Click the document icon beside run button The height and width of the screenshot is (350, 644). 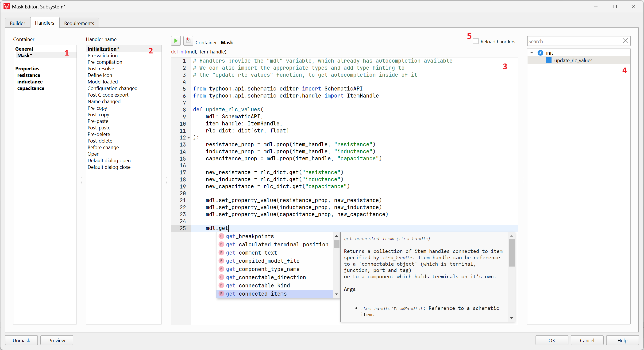[x=188, y=41]
